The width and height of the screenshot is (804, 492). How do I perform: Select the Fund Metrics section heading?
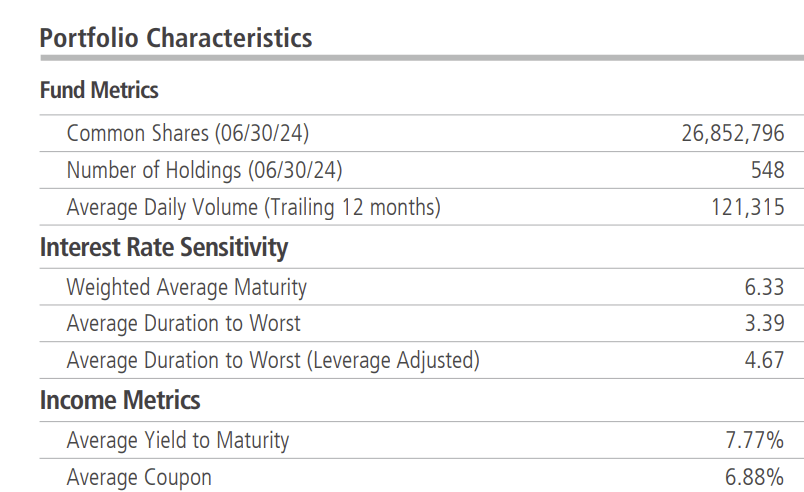click(x=99, y=90)
